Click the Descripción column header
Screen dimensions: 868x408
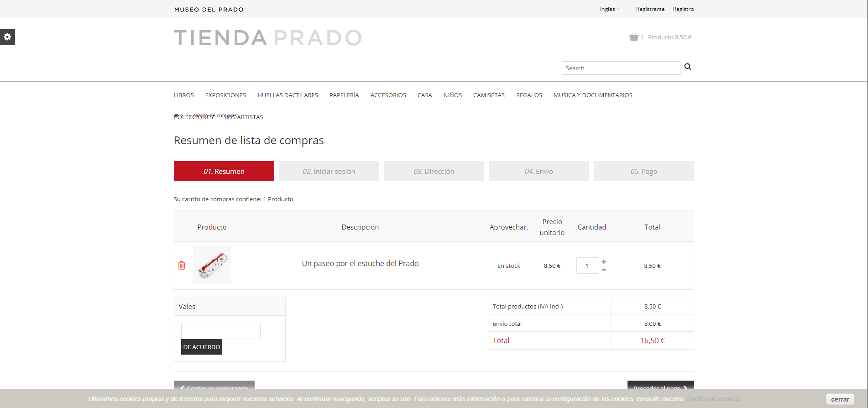[x=360, y=227]
